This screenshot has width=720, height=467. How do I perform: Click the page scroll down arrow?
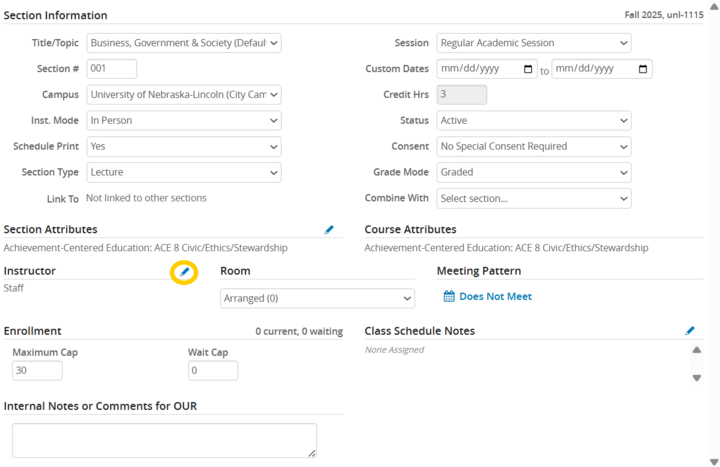tap(714, 461)
